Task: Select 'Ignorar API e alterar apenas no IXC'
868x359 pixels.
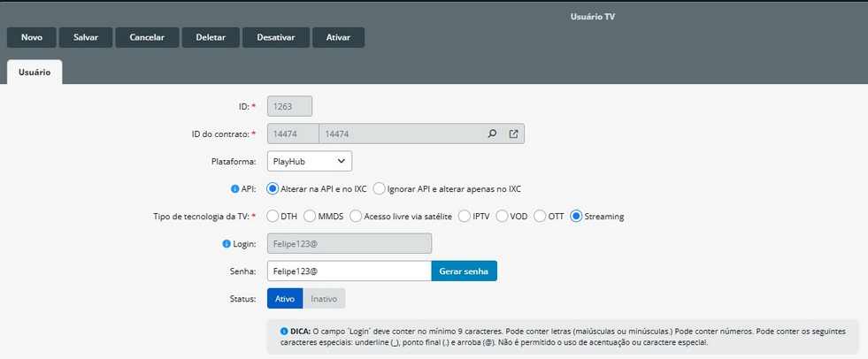Action: tap(380, 188)
